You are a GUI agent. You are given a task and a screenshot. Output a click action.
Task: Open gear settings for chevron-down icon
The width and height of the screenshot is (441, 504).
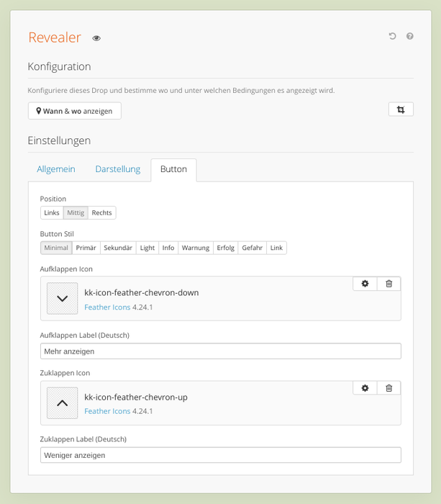tap(365, 284)
